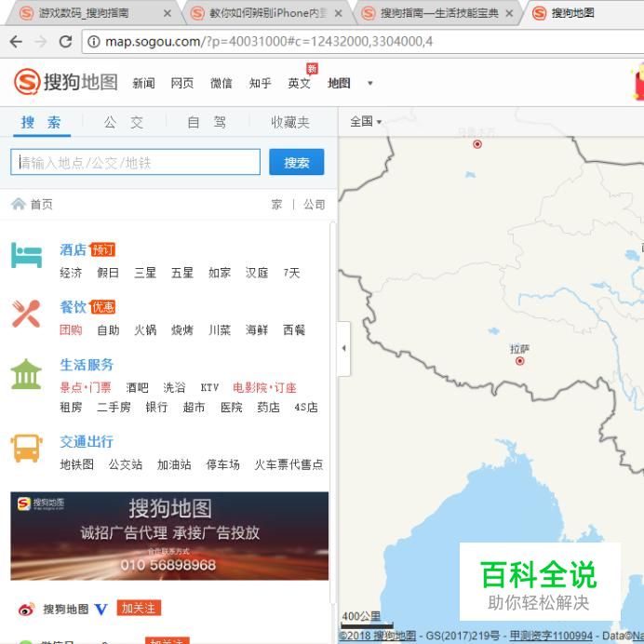Click the browser address bar URL
Viewport: 644px width, 644px height.
269,42
